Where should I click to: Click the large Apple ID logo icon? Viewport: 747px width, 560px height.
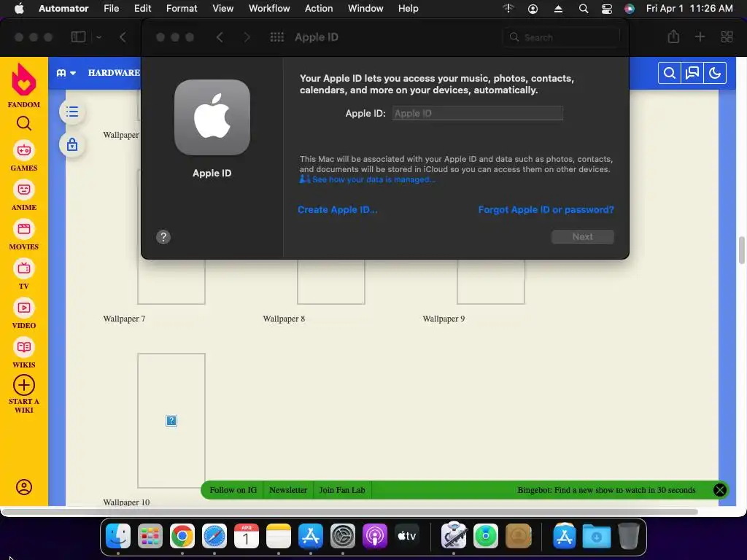[x=212, y=117]
